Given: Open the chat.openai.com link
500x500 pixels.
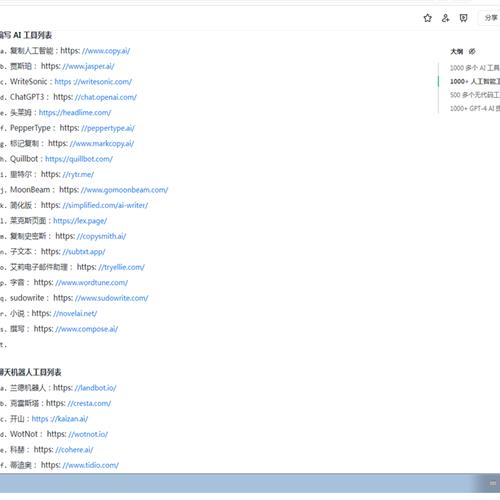Looking at the screenshot, I should tap(106, 97).
